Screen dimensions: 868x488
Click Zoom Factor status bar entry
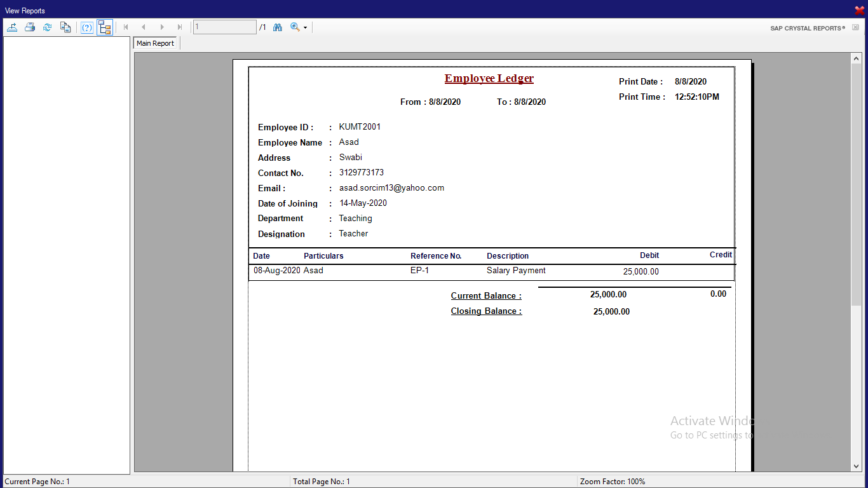(x=613, y=482)
